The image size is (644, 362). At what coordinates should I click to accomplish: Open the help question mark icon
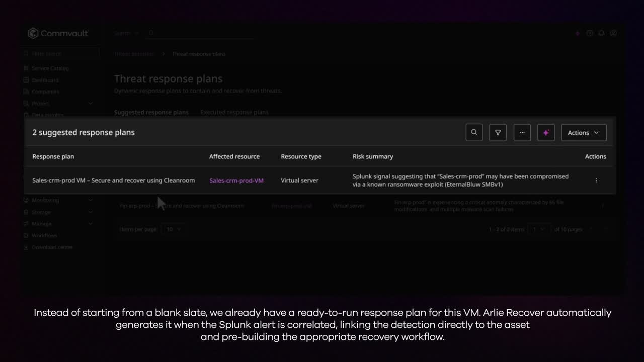589,33
